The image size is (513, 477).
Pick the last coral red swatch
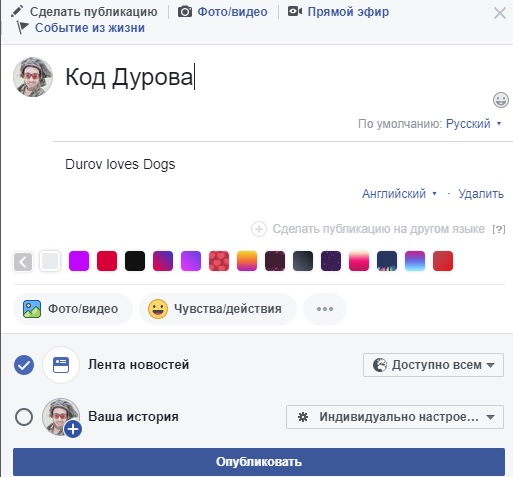443,261
